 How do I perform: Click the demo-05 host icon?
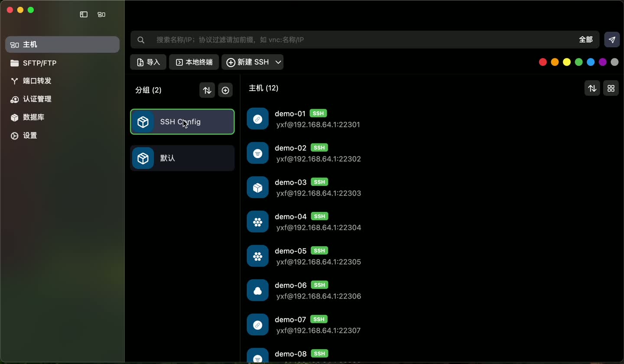click(258, 256)
